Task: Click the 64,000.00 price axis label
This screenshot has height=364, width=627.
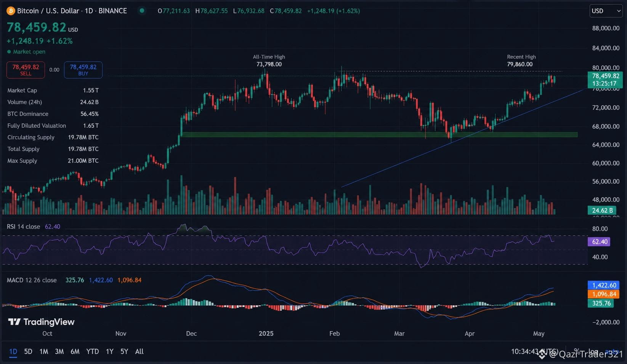Action: (606, 145)
